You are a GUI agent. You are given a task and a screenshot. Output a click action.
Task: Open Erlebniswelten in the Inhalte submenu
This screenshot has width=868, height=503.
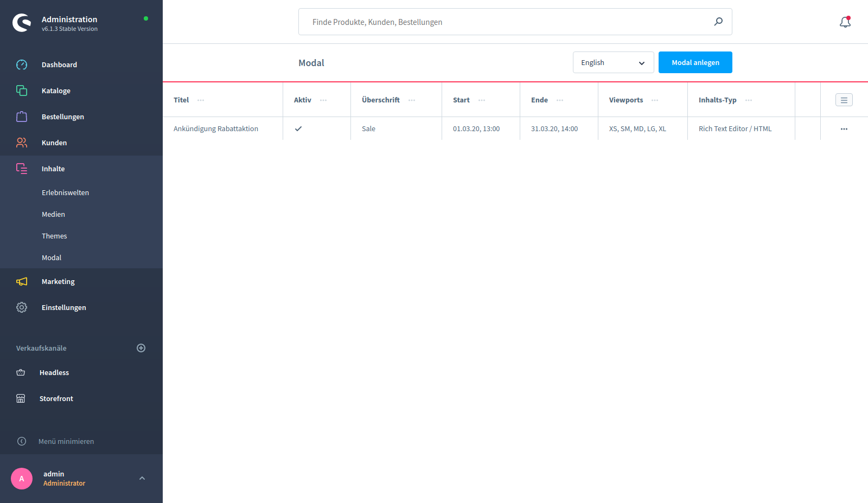(65, 192)
